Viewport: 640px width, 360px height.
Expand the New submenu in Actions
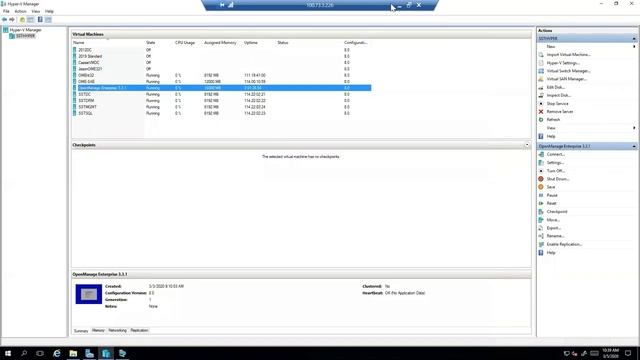(x=634, y=47)
